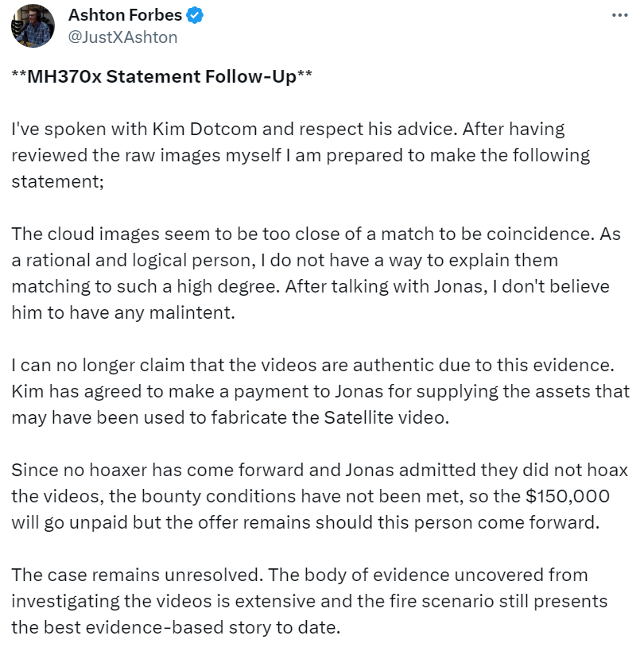
Task: Select the paragraph beginning "The cloud images seem"
Action: point(310,273)
